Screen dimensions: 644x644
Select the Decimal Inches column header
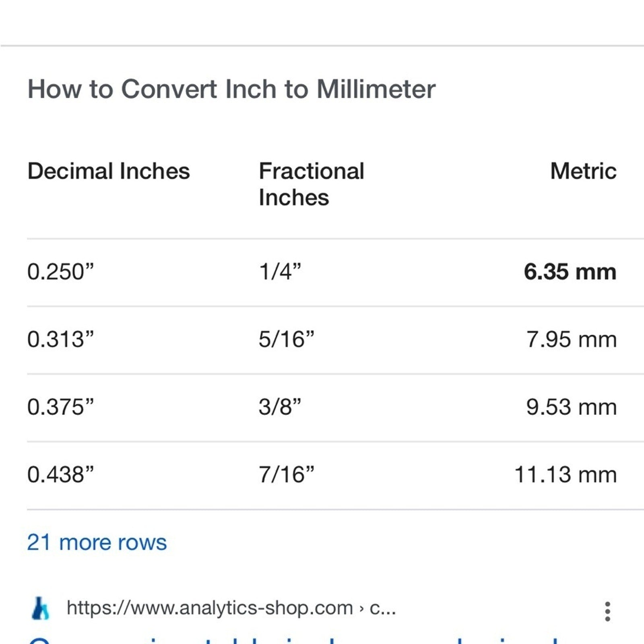tap(108, 171)
